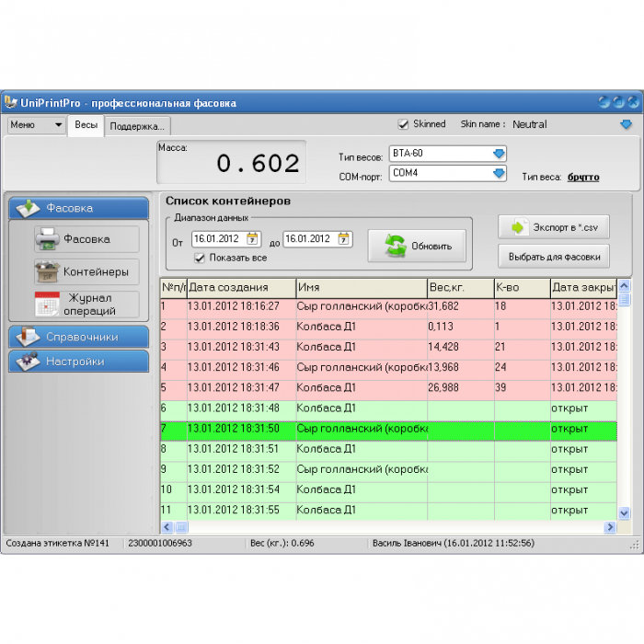Click the Справочники books icon

point(28,337)
